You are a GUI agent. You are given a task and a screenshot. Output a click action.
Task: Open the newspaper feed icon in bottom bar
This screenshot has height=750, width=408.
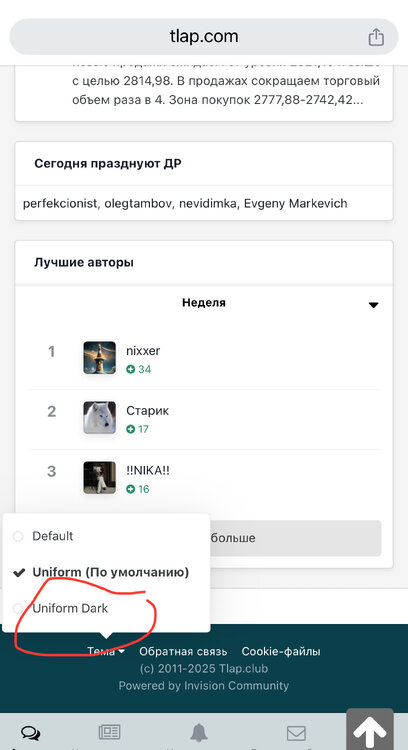point(110,732)
